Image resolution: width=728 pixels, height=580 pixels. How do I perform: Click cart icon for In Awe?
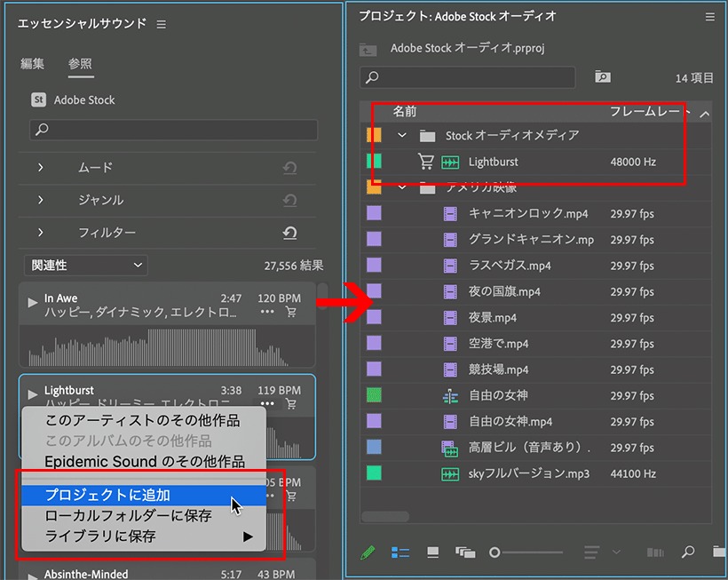(x=291, y=312)
